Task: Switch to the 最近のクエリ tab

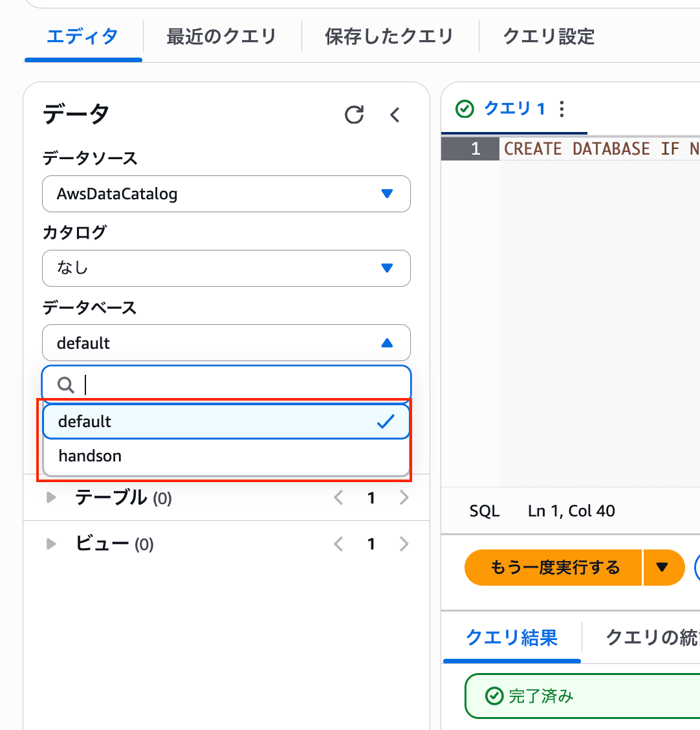Action: [x=221, y=36]
